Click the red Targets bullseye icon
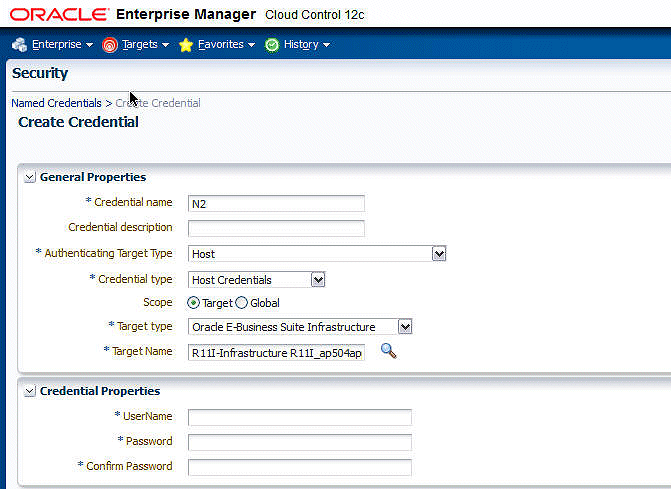Image resolution: width=671 pixels, height=489 pixels. [x=110, y=45]
